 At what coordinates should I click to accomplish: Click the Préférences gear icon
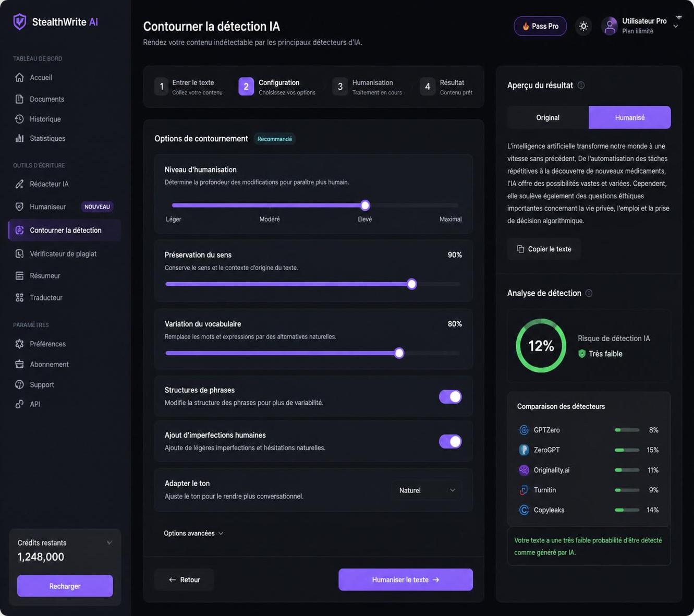19,344
